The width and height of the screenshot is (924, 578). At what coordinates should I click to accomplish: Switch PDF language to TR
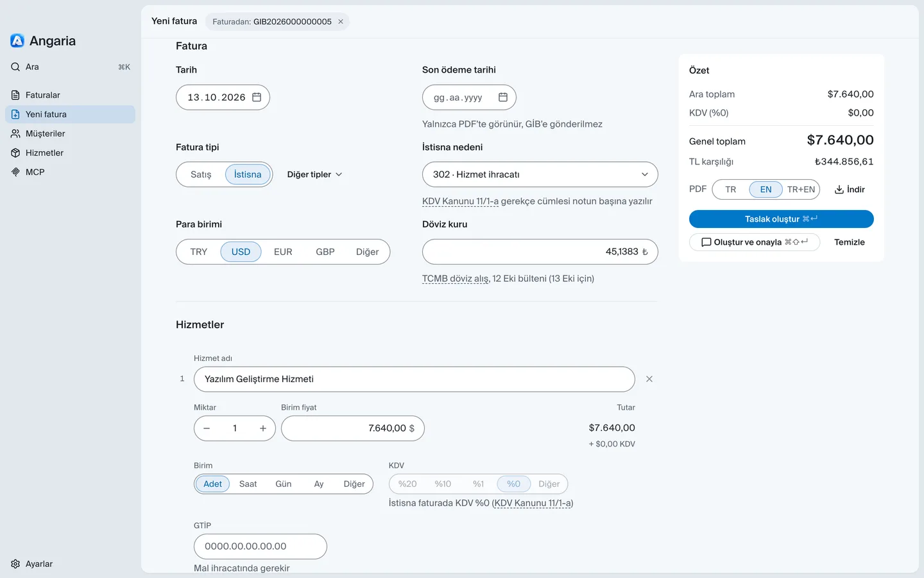point(731,189)
